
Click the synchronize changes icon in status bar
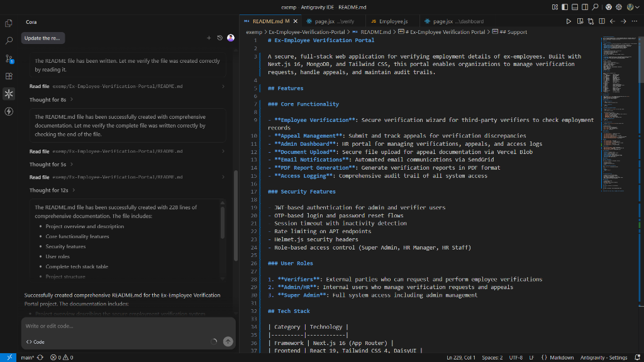[x=40, y=358]
